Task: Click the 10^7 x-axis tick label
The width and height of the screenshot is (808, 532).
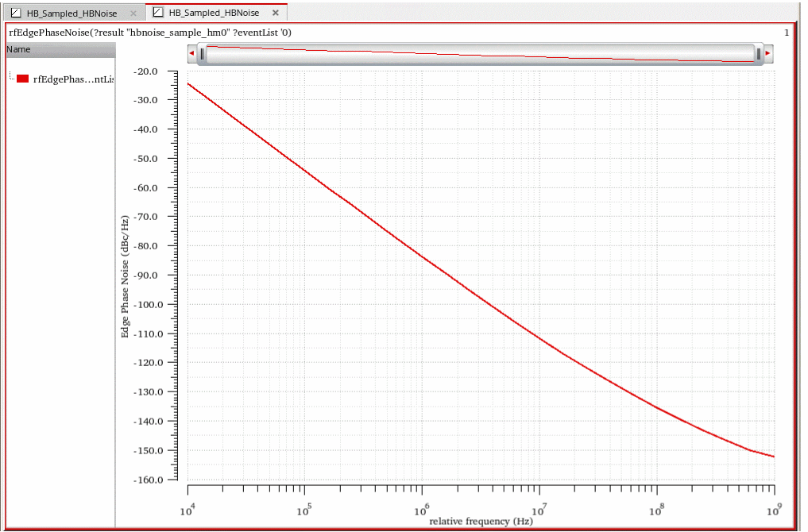Action: tap(539, 510)
